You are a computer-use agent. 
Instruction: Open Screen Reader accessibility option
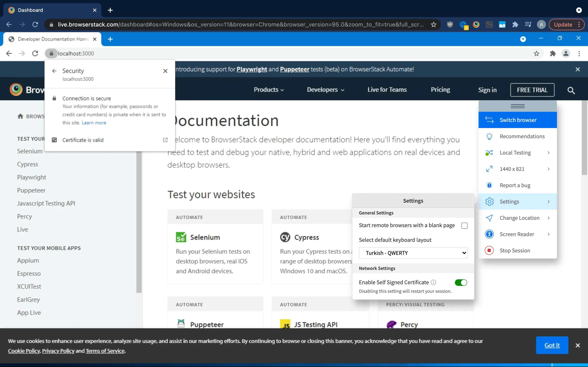pyautogui.click(x=517, y=234)
